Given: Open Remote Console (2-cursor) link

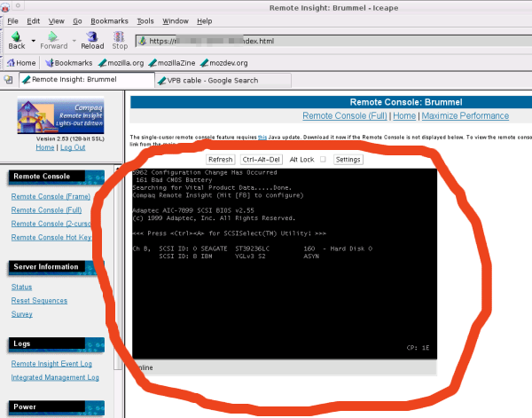Looking at the screenshot, I should click(51, 224).
